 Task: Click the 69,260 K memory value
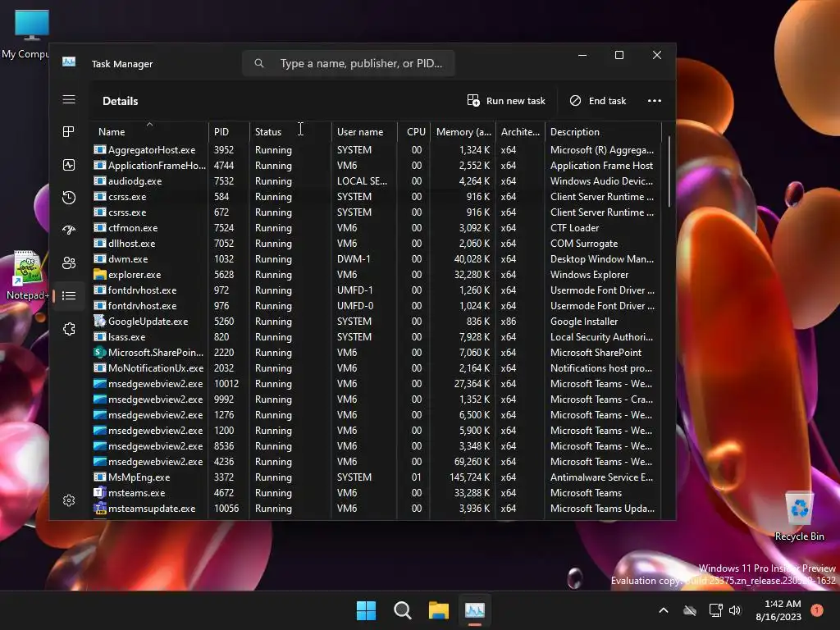[472, 461]
